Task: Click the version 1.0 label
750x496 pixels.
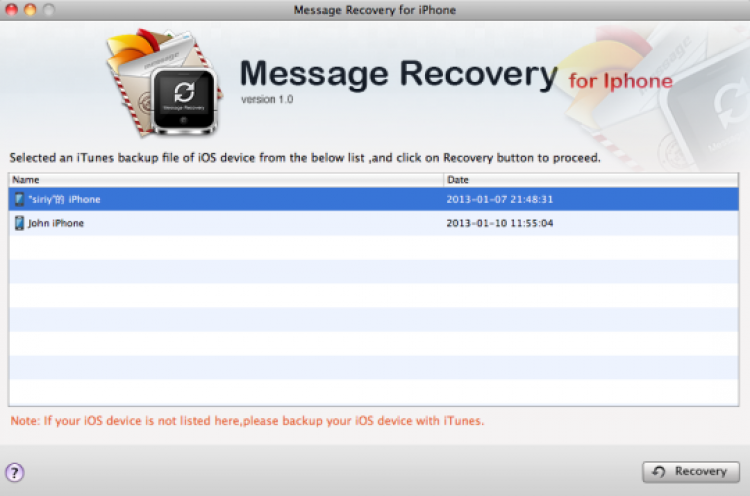Action: [x=267, y=99]
